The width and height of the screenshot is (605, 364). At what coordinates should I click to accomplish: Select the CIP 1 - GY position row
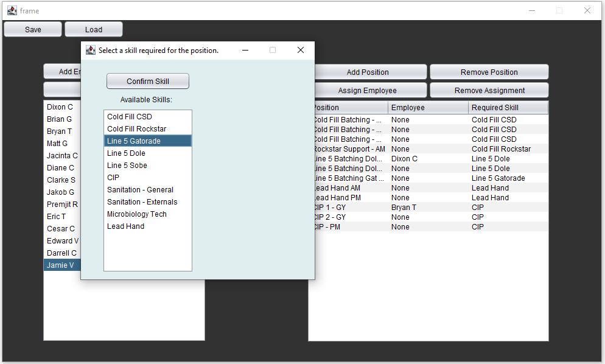[x=432, y=208]
